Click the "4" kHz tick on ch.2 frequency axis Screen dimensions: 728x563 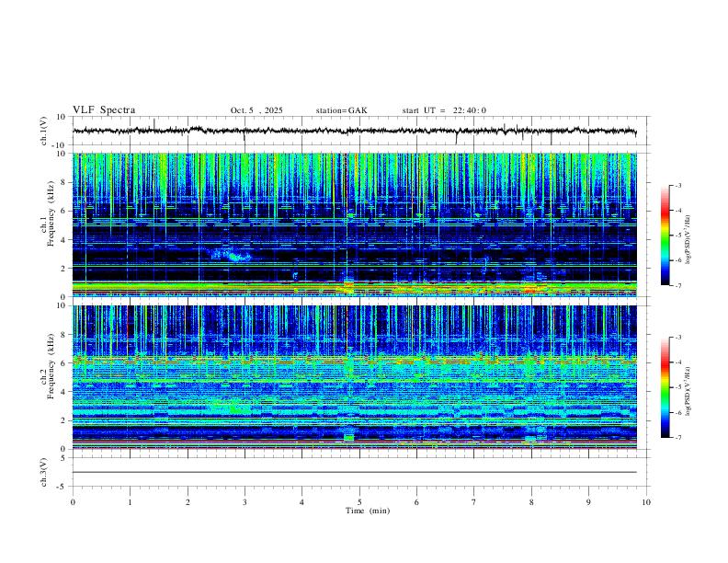pyautogui.click(x=63, y=392)
